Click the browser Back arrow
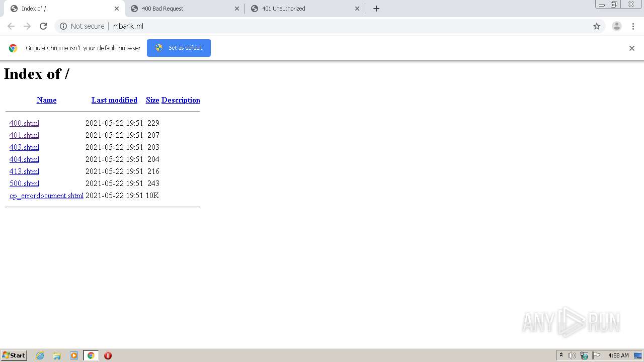 (11, 26)
